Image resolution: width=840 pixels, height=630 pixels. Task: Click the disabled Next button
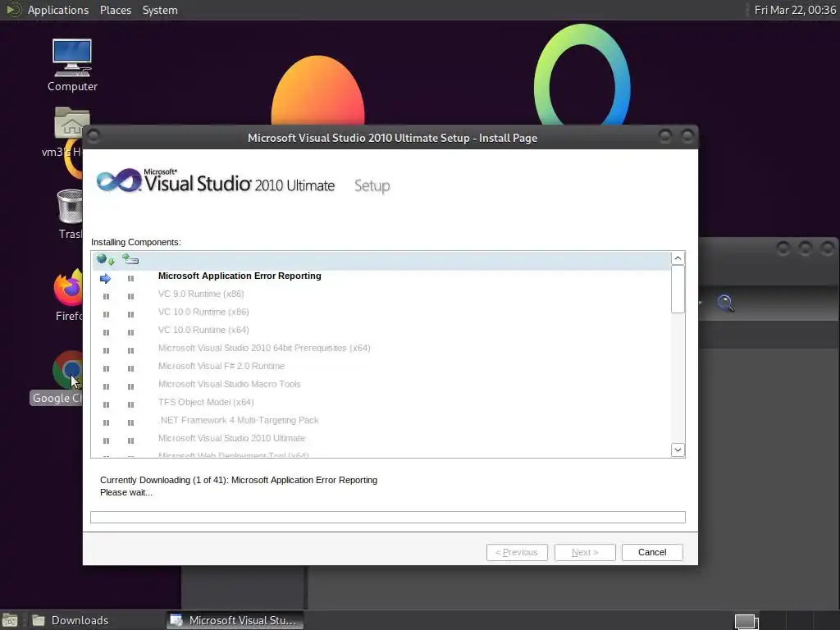[584, 552]
